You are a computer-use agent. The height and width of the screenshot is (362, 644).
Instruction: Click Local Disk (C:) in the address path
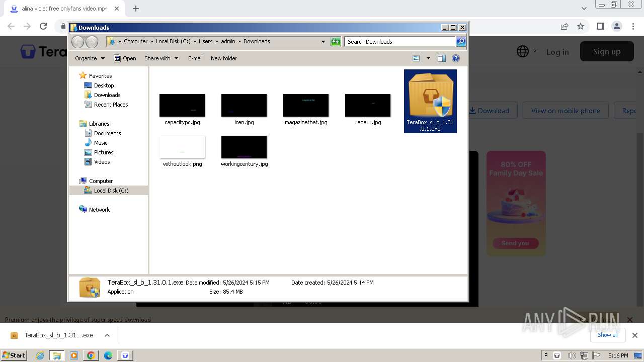tap(173, 41)
